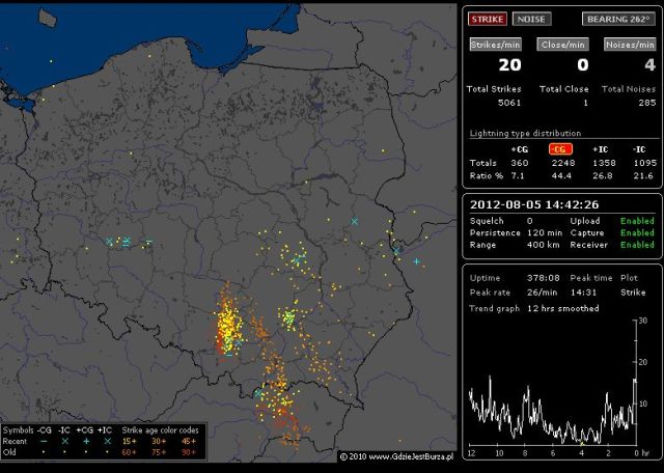Click Capture status Enabled
This screenshot has width=664, height=473.
pos(637,232)
